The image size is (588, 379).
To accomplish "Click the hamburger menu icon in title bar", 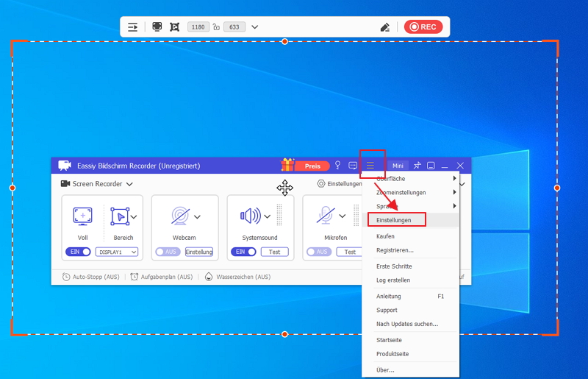I will 371,166.
